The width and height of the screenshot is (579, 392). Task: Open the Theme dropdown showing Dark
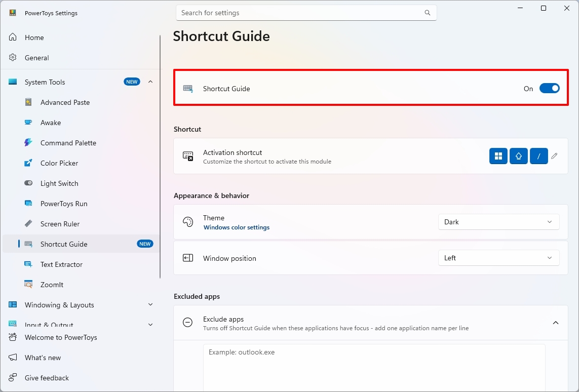[499, 222]
